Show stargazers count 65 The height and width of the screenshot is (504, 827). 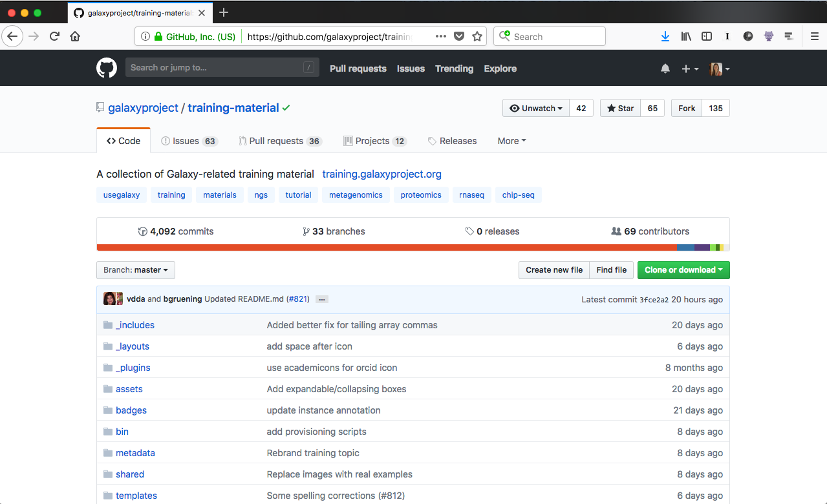click(652, 109)
